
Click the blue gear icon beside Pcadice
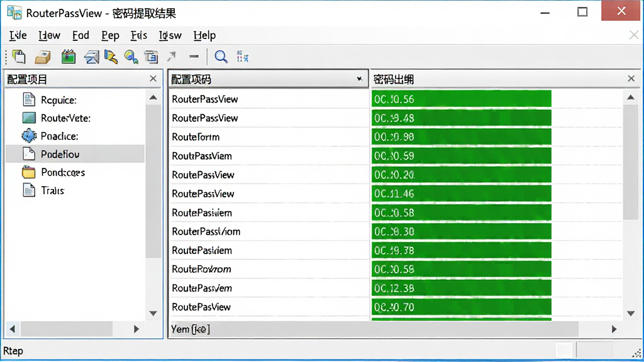click(x=29, y=136)
